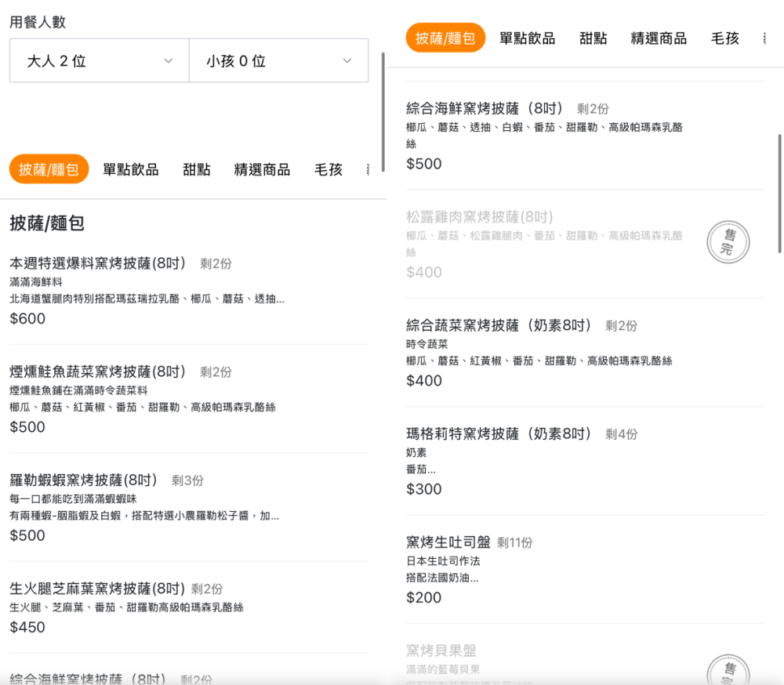Click the 售完 badge on 窯烤貝果盤

coord(728,670)
